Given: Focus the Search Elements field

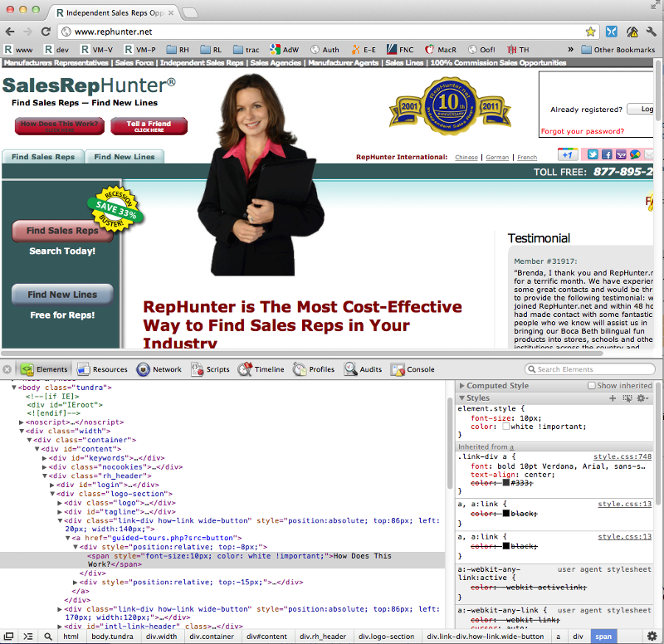Looking at the screenshot, I should [590, 369].
